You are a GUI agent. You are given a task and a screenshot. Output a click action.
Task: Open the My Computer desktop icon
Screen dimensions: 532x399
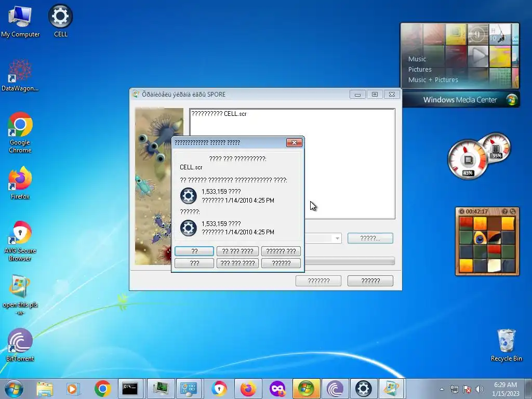tap(20, 21)
